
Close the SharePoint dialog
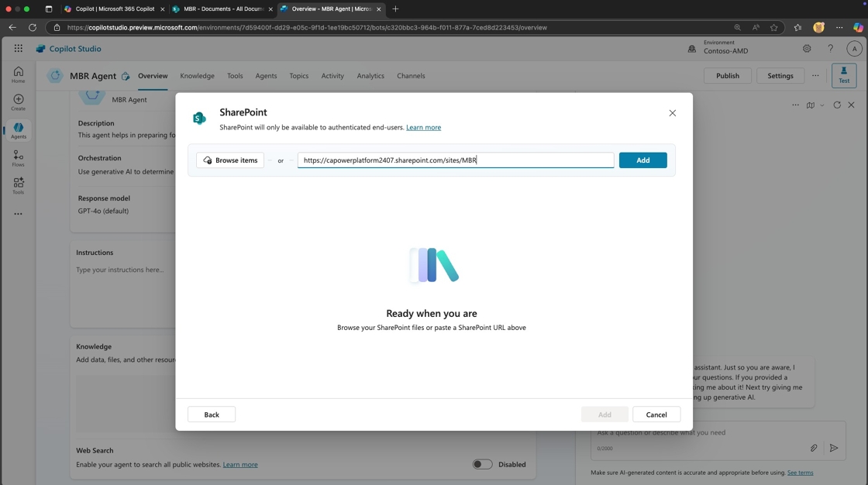coord(672,113)
